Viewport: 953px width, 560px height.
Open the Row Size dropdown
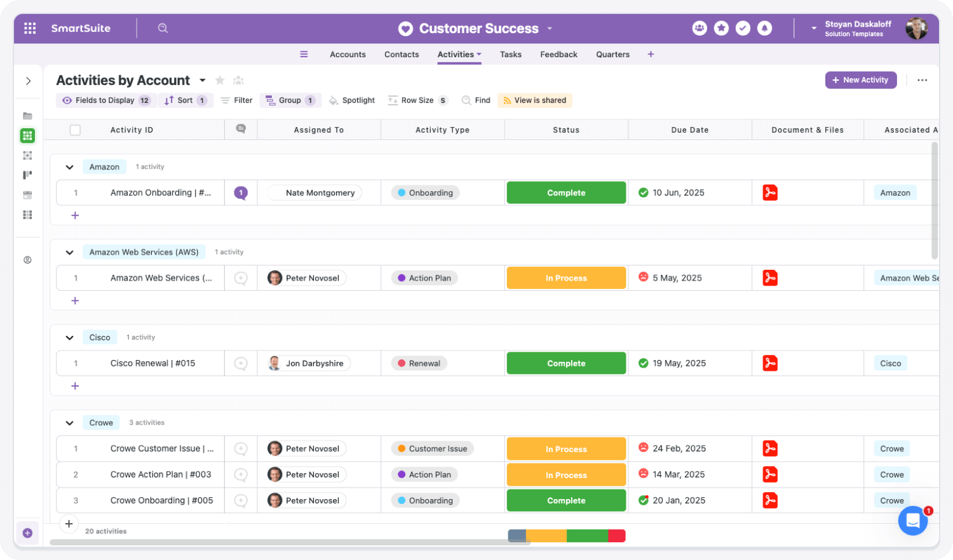click(x=418, y=100)
